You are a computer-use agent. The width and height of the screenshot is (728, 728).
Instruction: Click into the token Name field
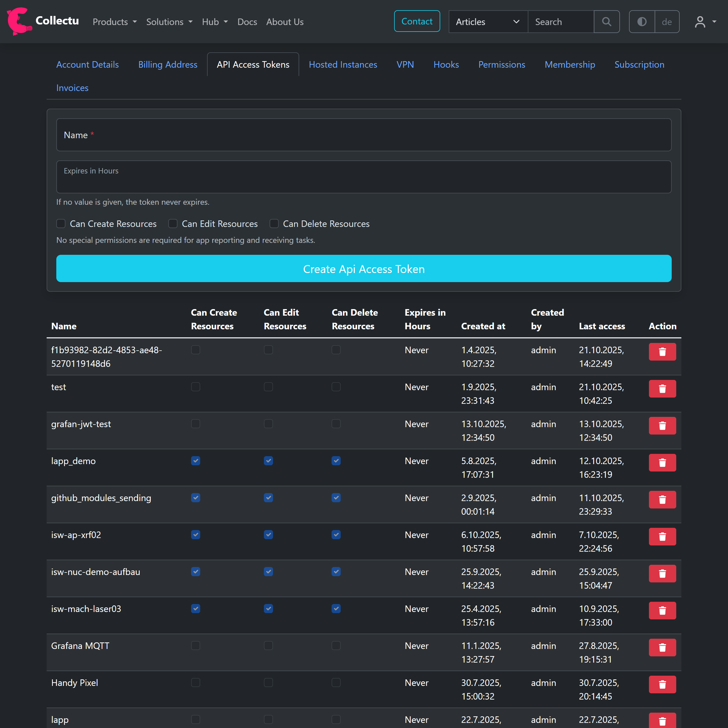click(364, 135)
